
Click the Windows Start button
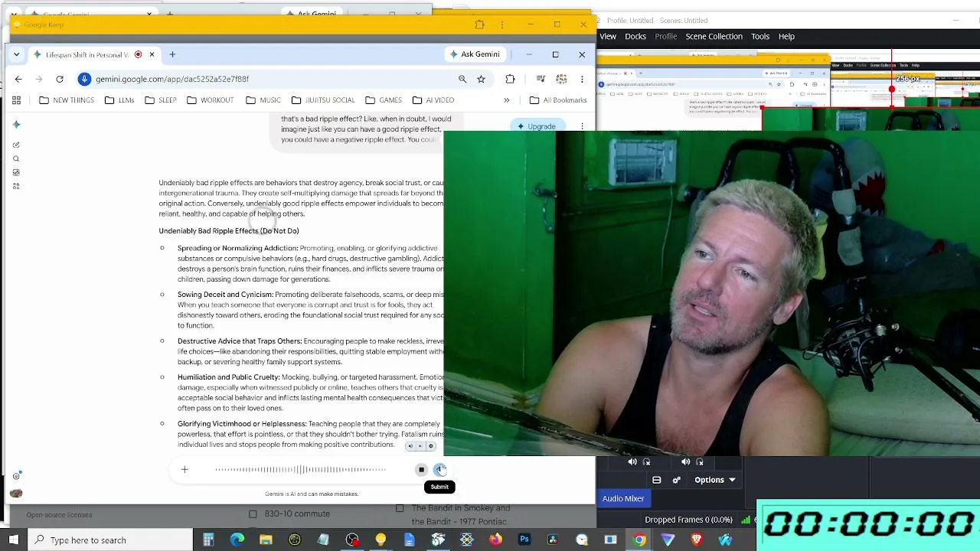13,540
